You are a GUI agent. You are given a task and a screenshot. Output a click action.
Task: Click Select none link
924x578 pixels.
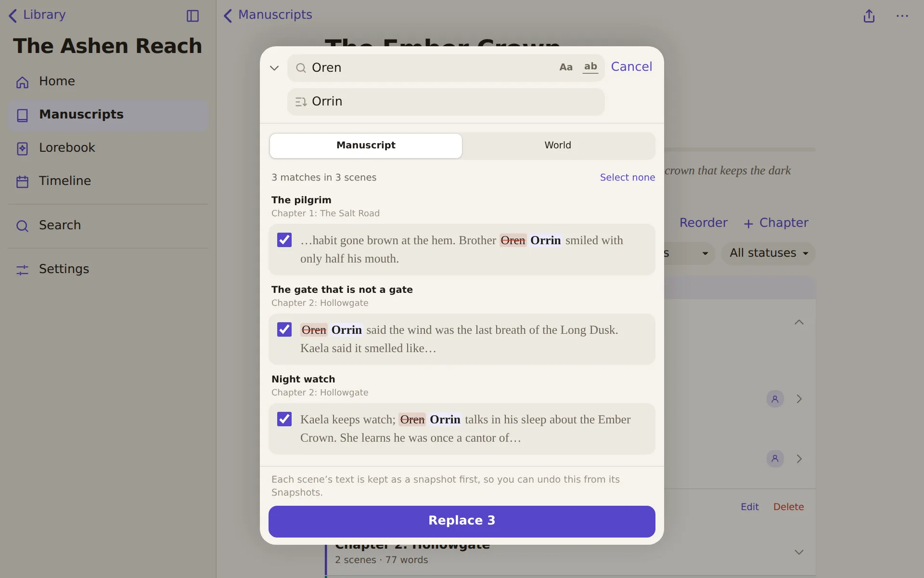click(627, 177)
